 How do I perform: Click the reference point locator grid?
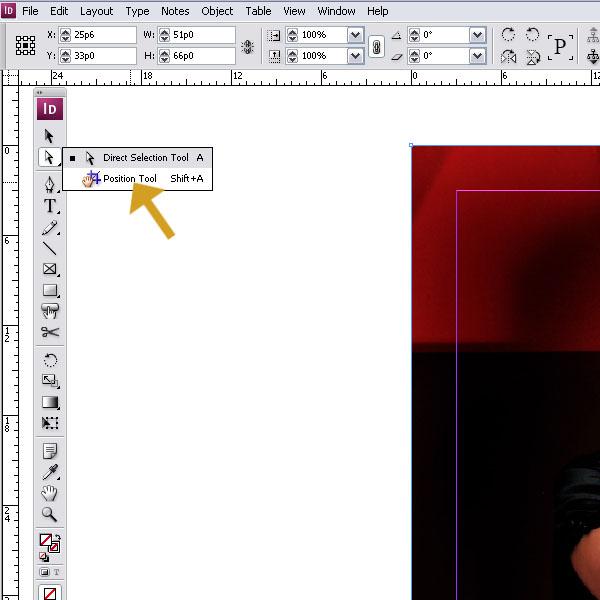(x=25, y=46)
